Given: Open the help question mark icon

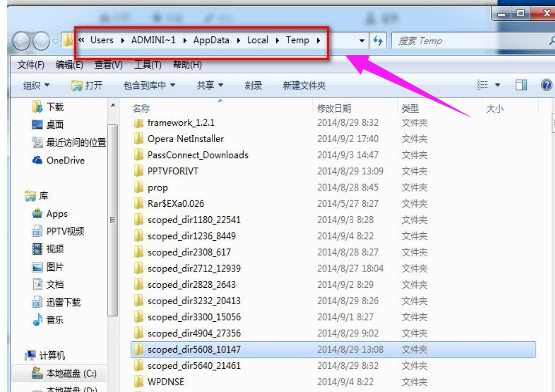Looking at the screenshot, I should (547, 85).
